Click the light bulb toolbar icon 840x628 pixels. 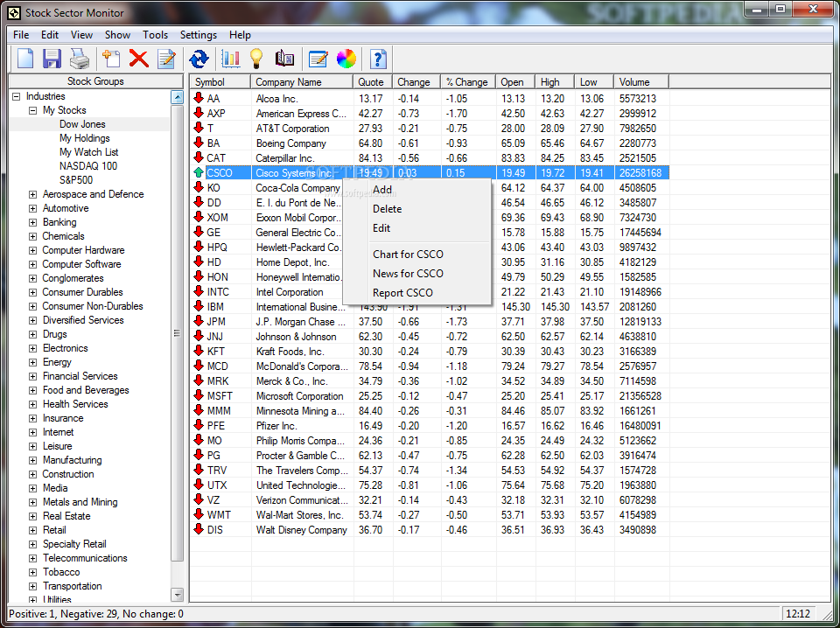[256, 59]
